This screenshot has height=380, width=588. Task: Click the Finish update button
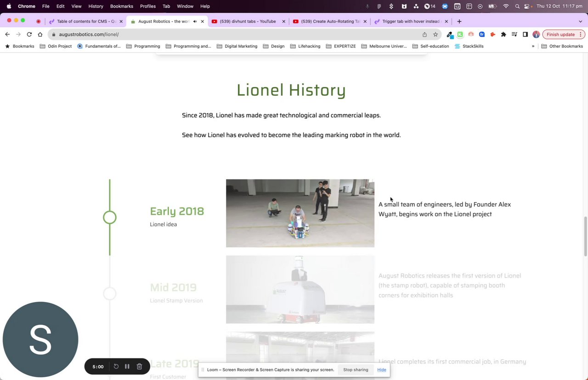click(564, 34)
